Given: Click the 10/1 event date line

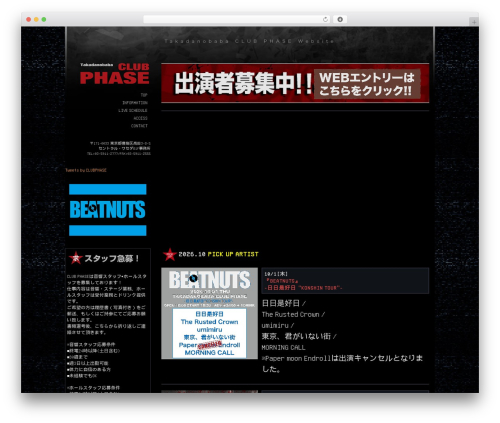Looking at the screenshot, I should (276, 274).
